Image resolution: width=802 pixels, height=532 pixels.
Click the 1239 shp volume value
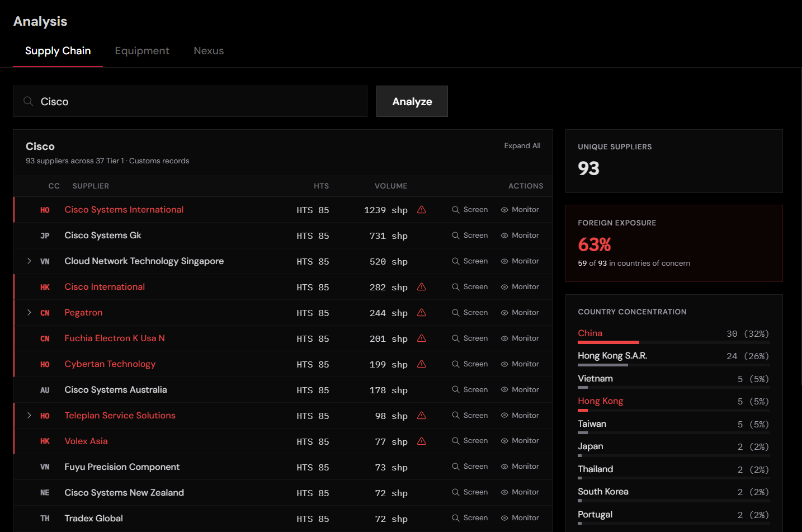point(385,210)
